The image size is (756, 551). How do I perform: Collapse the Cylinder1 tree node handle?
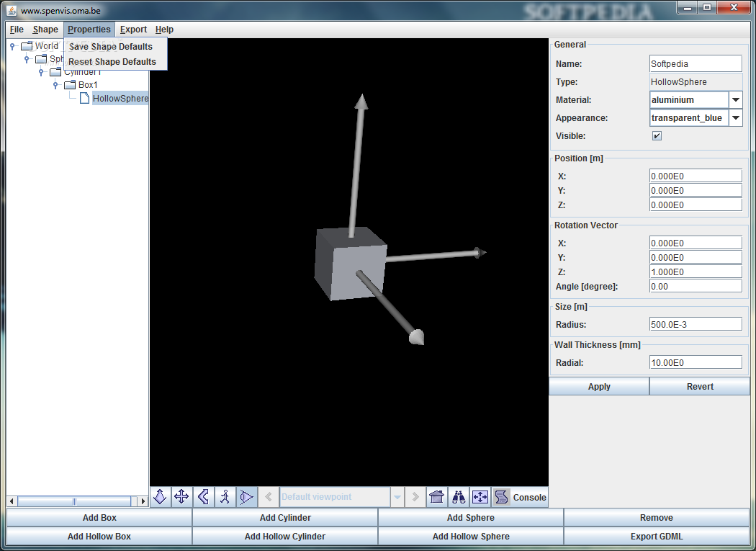pos(42,72)
